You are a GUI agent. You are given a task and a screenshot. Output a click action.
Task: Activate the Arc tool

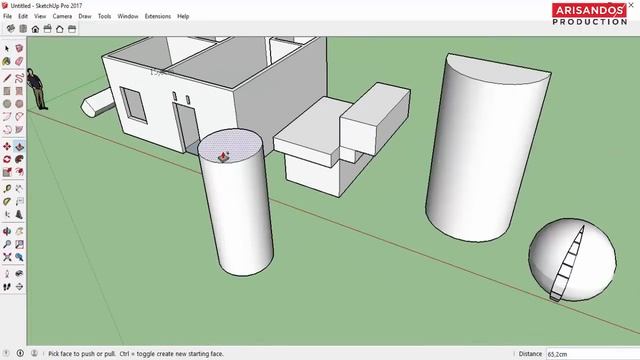(7, 117)
